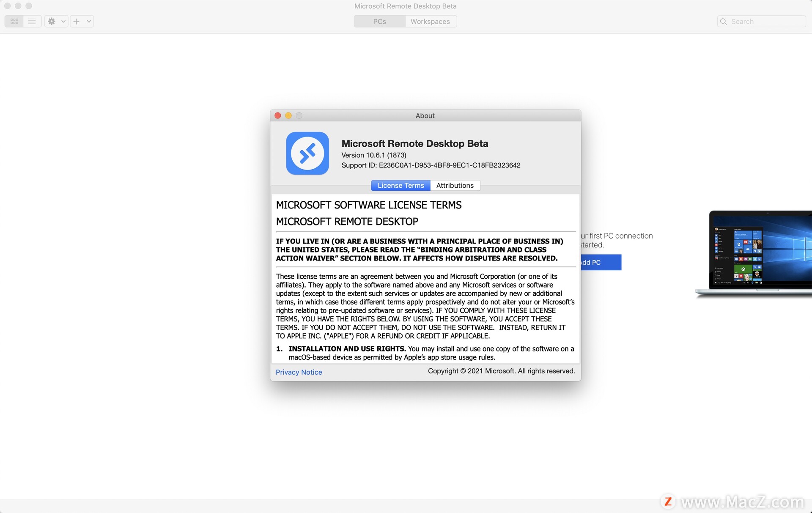Viewport: 812px width, 513px height.
Task: Open the gear settings menu
Action: pyautogui.click(x=52, y=21)
